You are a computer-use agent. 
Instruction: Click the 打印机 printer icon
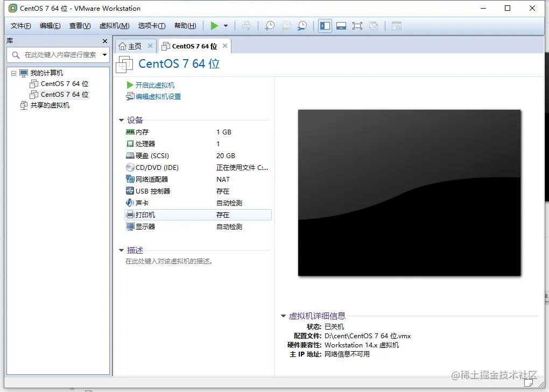point(130,215)
